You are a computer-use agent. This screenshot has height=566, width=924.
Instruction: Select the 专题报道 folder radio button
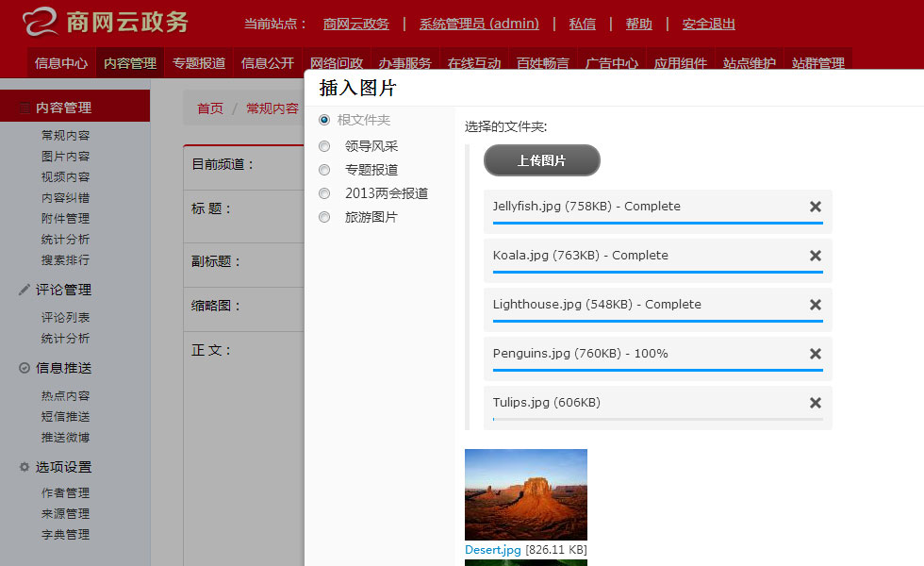pos(324,170)
